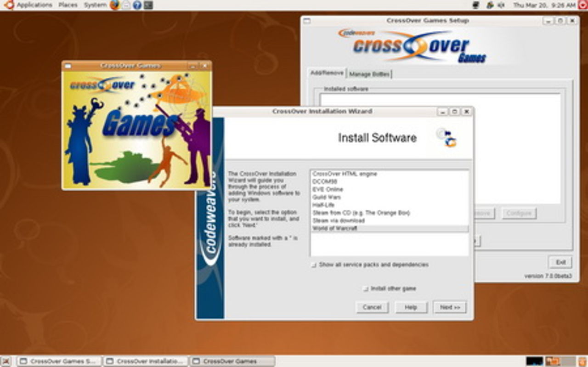Click the screen resolution icon in system tray

tap(476, 5)
